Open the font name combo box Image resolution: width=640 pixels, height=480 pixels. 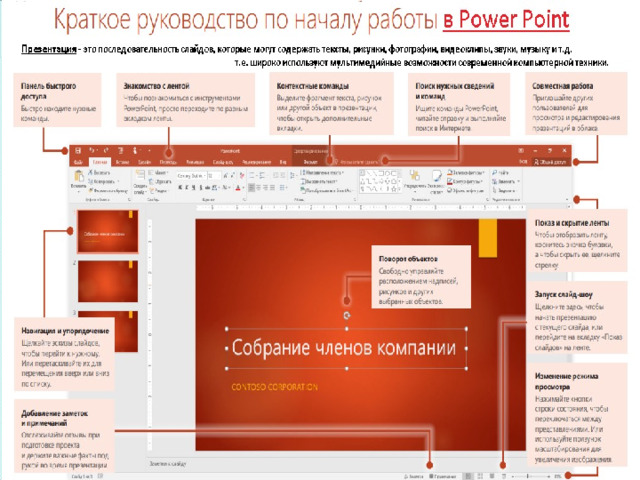coord(191,176)
